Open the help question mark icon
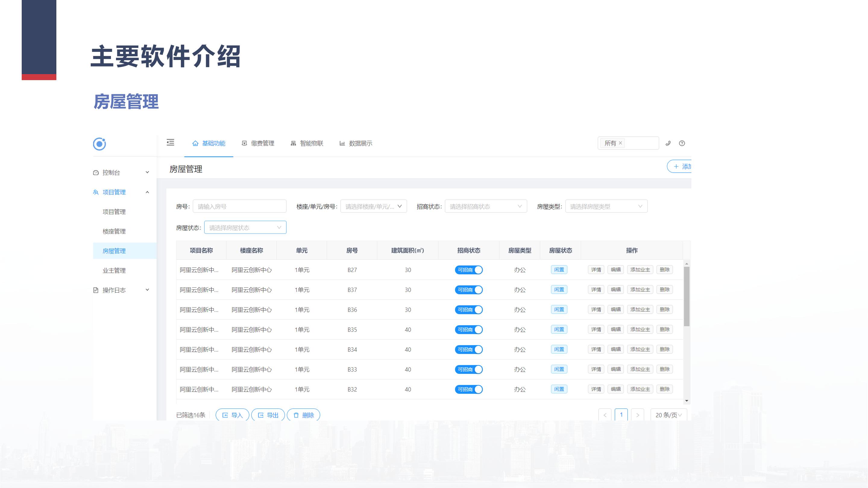 pyautogui.click(x=682, y=143)
